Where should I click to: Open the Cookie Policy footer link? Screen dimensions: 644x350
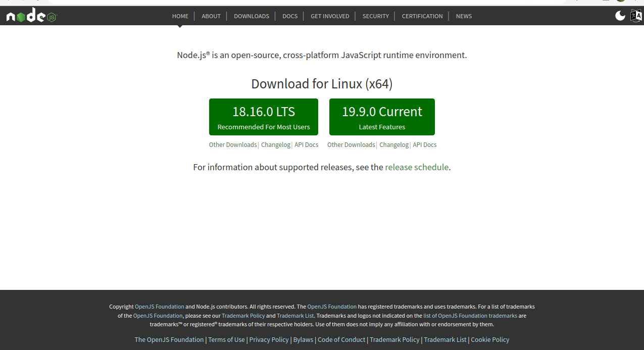(x=490, y=340)
